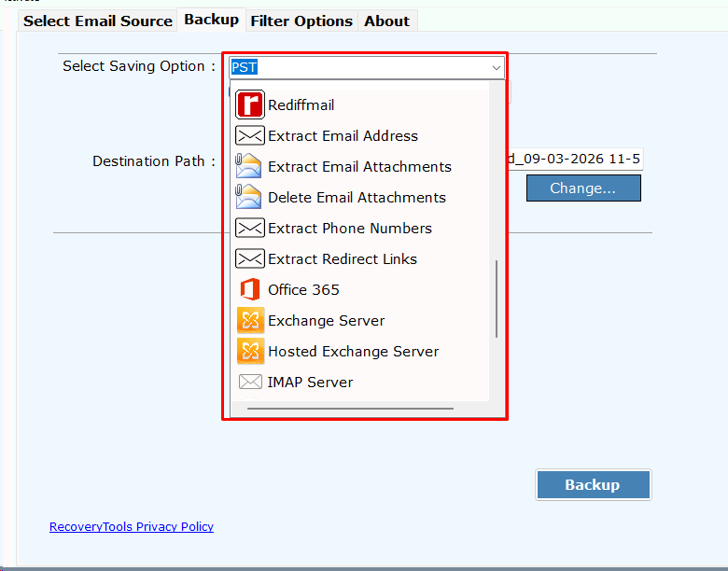
Task: Click the Exchange Server orange icon
Action: point(250,320)
